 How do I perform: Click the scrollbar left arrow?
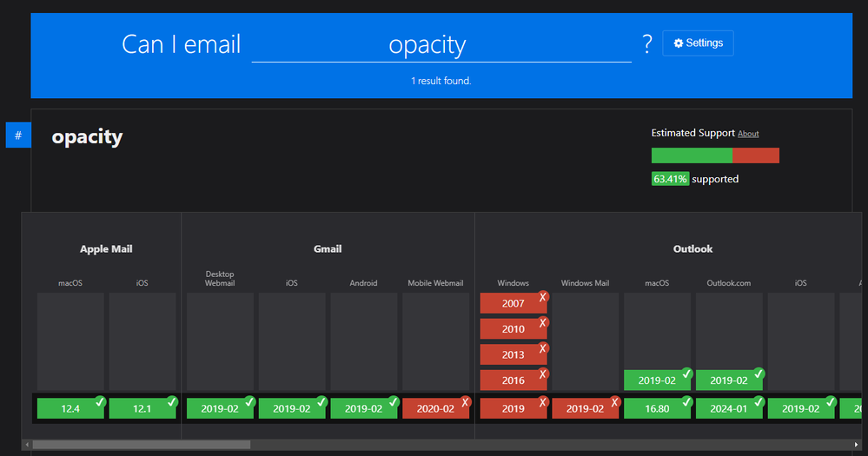click(27, 445)
